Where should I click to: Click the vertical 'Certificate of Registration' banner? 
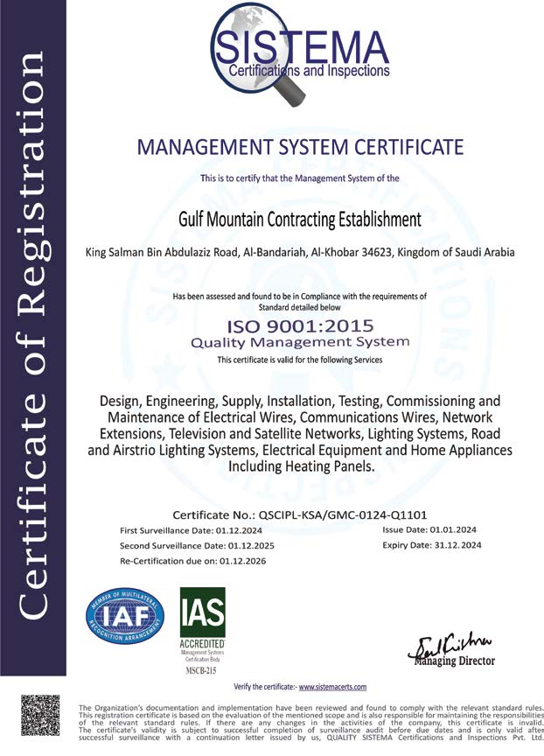pyautogui.click(x=32, y=338)
